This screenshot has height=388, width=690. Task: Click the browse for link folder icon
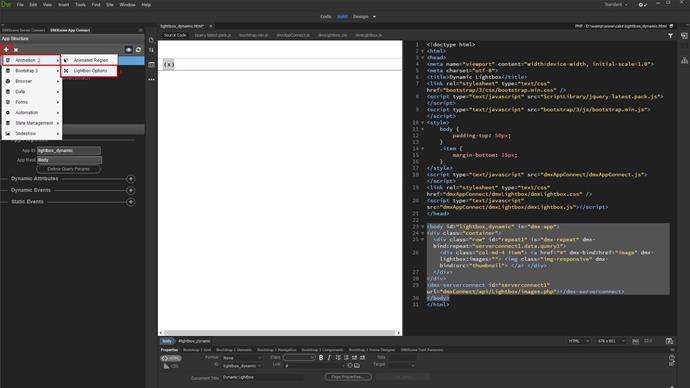point(357,365)
